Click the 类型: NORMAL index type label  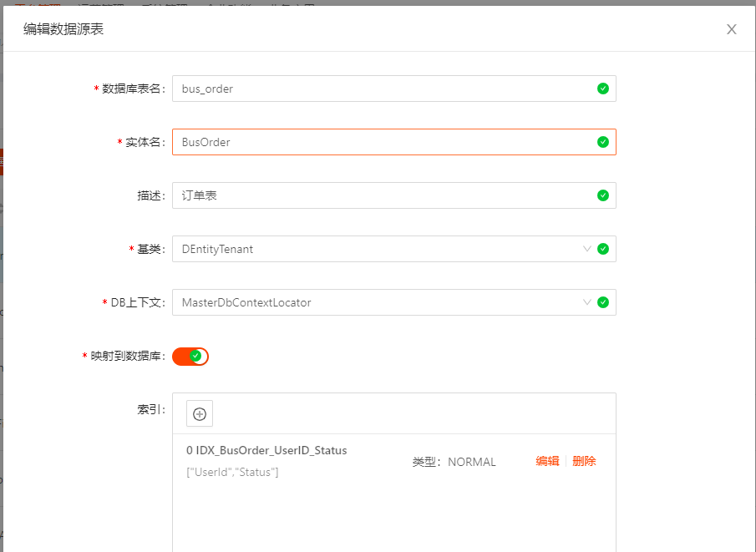click(x=454, y=462)
